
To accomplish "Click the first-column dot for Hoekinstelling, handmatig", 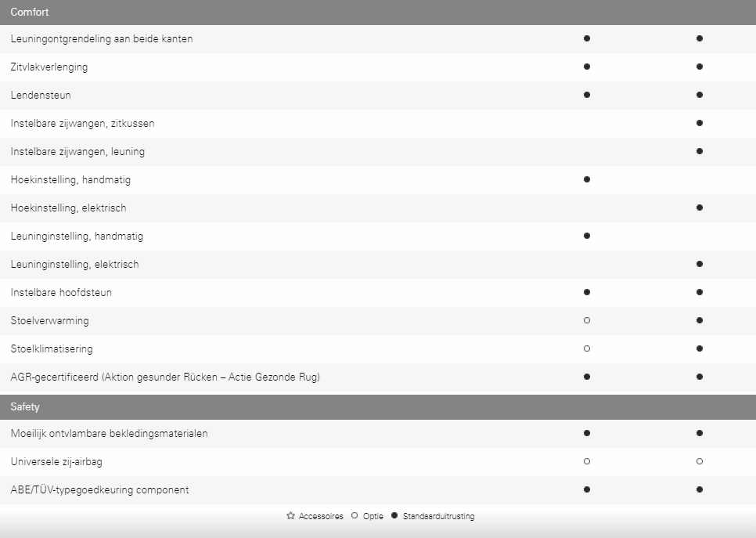I will click(587, 179).
